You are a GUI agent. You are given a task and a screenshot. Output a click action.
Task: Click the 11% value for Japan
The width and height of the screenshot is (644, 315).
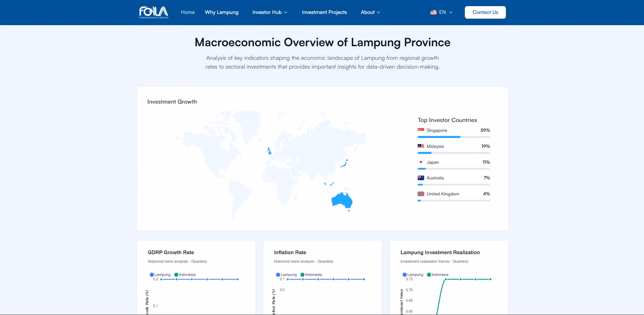point(486,162)
